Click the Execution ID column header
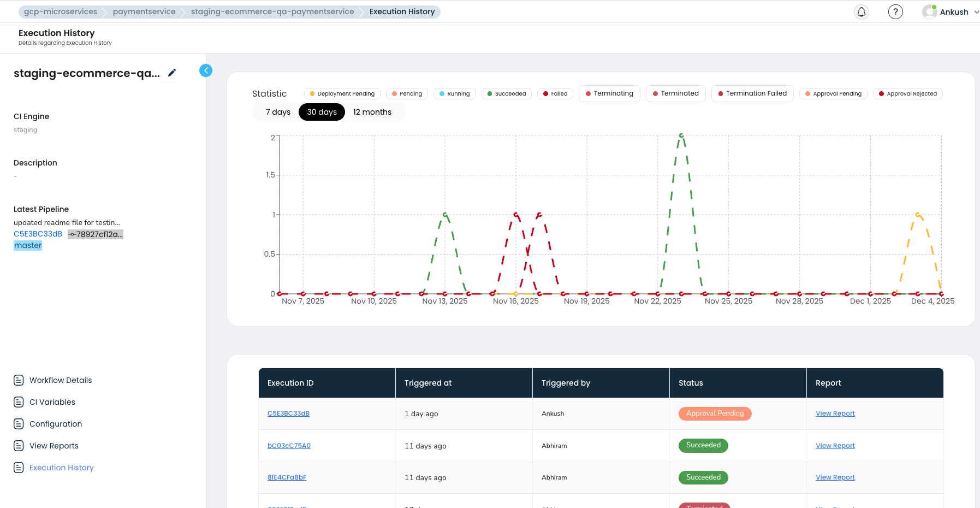980x508 pixels. click(327, 383)
